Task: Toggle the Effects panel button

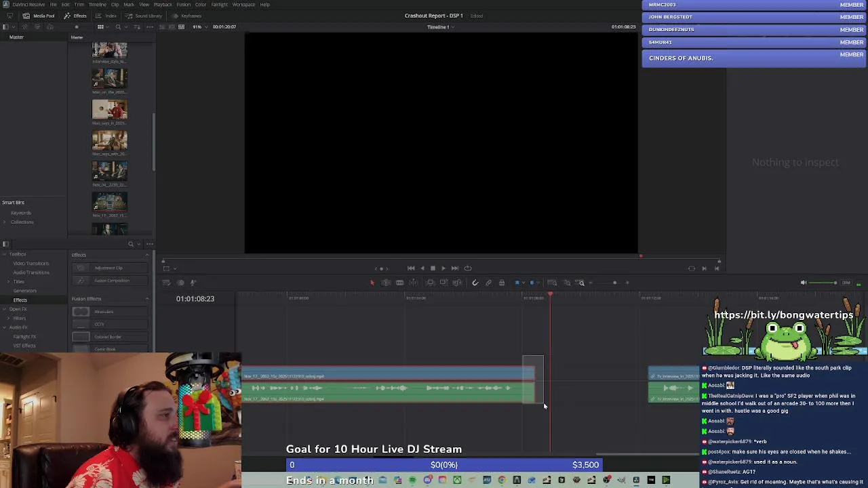Action: point(76,16)
